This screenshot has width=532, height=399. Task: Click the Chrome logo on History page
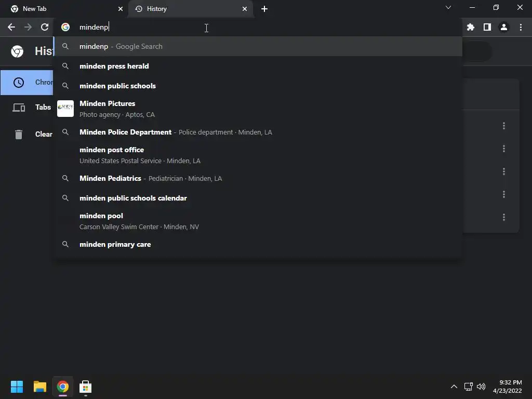click(x=17, y=51)
